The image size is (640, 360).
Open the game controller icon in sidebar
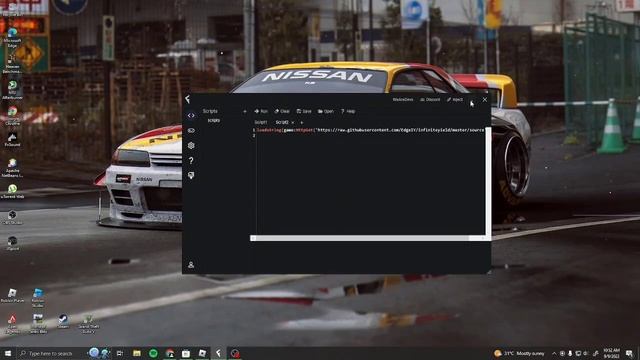[191, 131]
